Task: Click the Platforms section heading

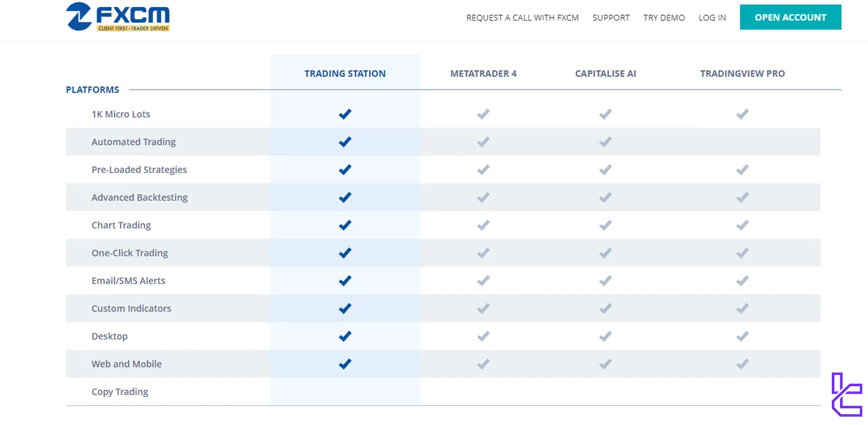Action: pos(93,90)
